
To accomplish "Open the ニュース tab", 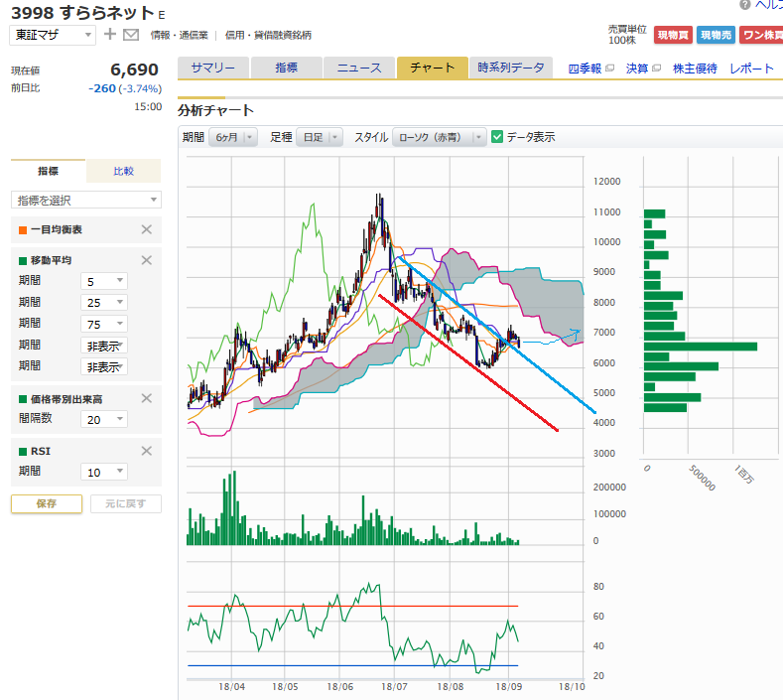I will coord(358,68).
